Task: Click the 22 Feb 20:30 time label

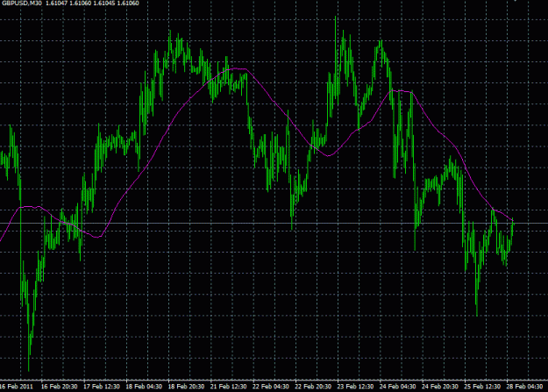Action: point(313,387)
